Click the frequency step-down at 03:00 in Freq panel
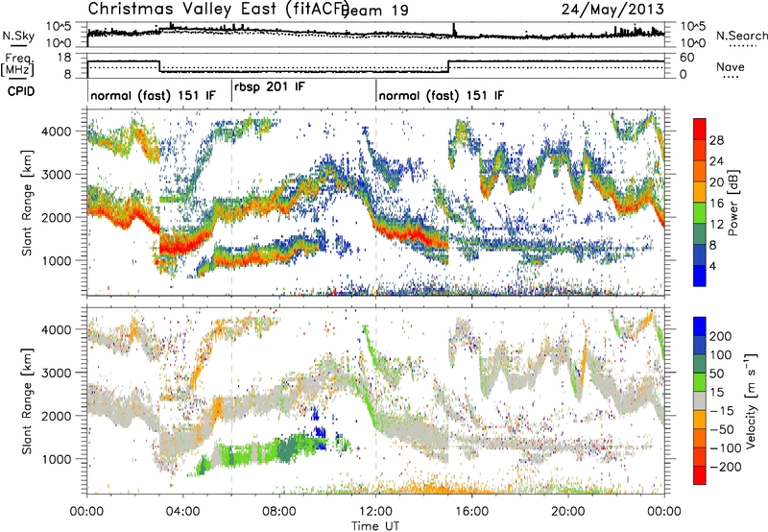Screen dimensions: 768x532 159,66
